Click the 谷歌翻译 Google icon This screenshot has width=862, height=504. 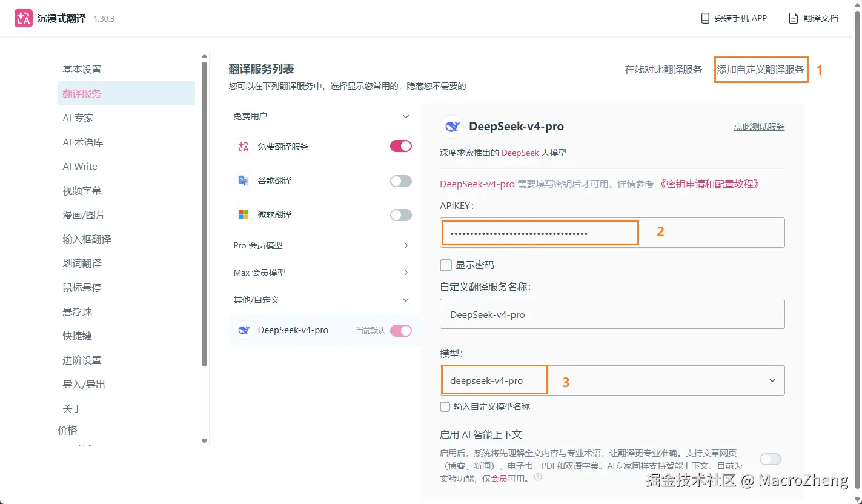244,181
